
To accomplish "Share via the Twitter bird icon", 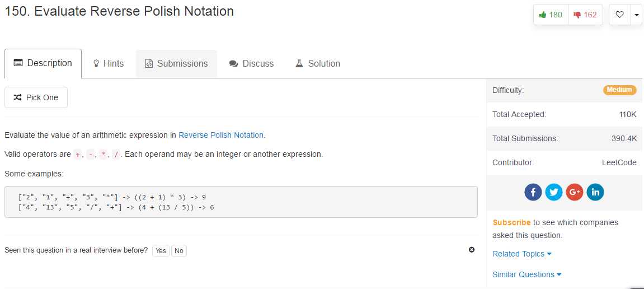I will 554,192.
